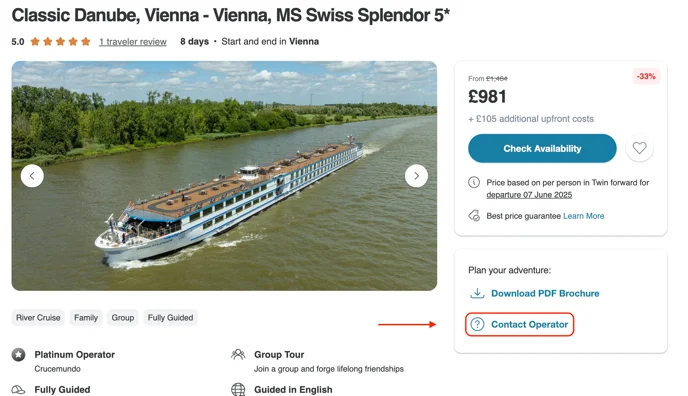
Task: Click the question mark Contact Operator icon
Action: 477,324
